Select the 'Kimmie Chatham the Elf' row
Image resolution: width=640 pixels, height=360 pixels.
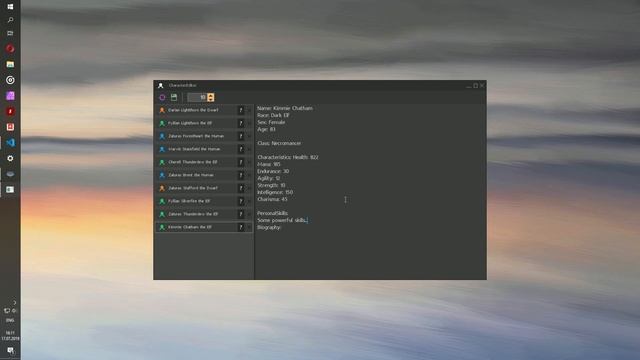pos(204,227)
